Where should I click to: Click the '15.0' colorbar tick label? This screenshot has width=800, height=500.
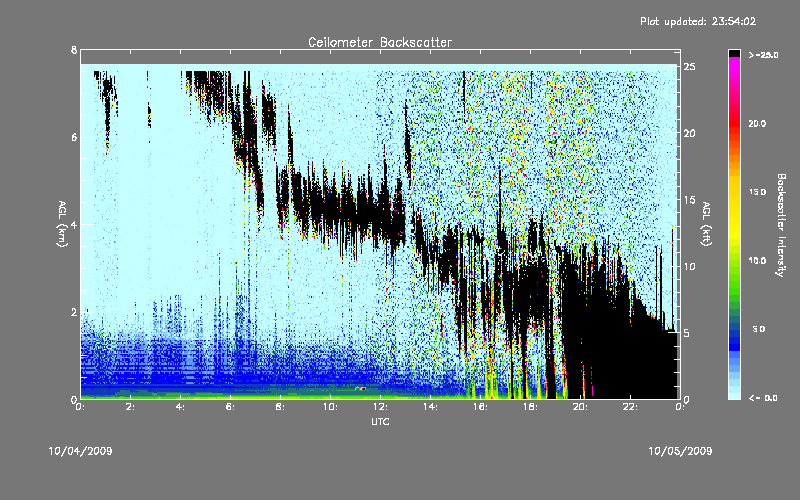point(758,192)
